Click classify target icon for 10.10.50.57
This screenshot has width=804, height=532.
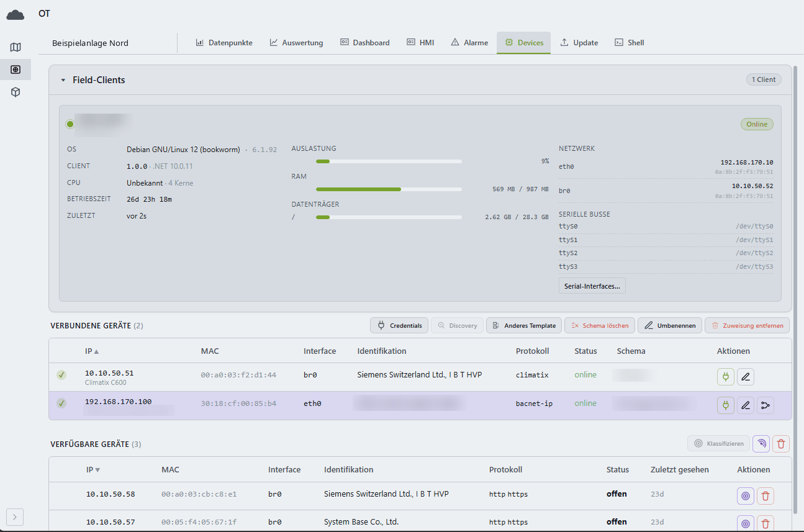pos(746,523)
